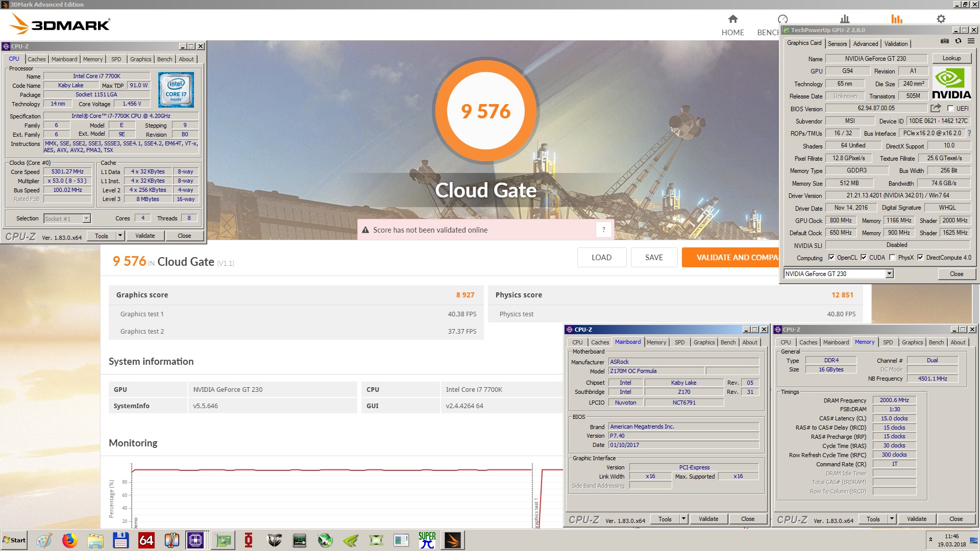This screenshot has width=980, height=551.
Task: Refresh GPU-Z data with the refresh icon
Action: point(958,41)
